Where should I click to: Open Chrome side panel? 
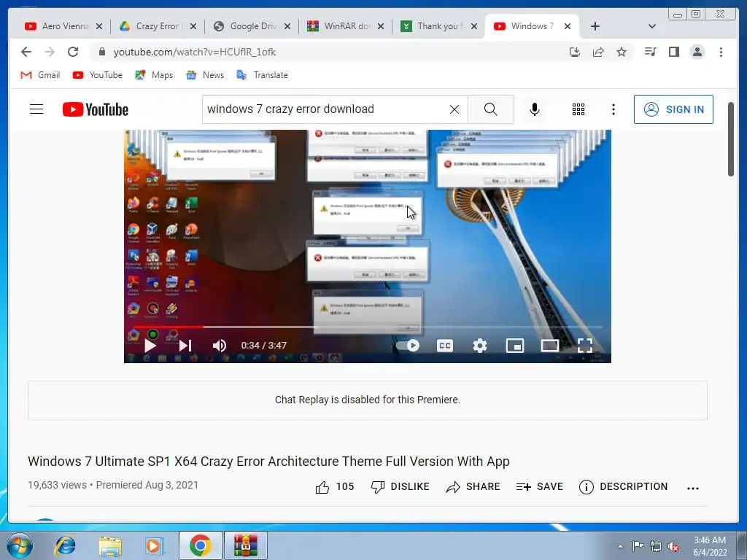pyautogui.click(x=673, y=52)
